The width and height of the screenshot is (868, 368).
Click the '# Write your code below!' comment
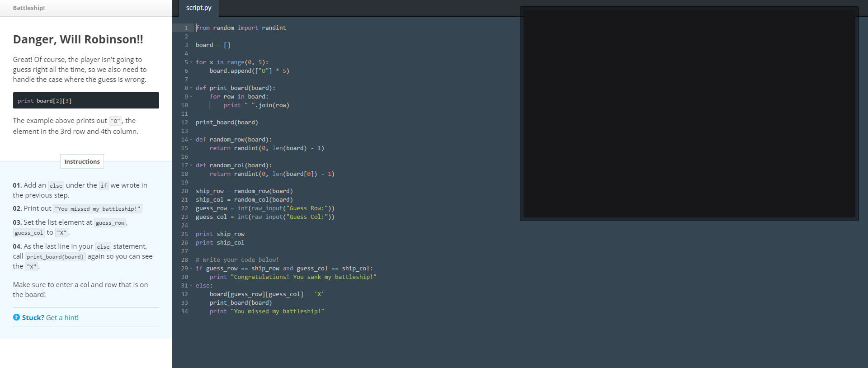point(237,260)
